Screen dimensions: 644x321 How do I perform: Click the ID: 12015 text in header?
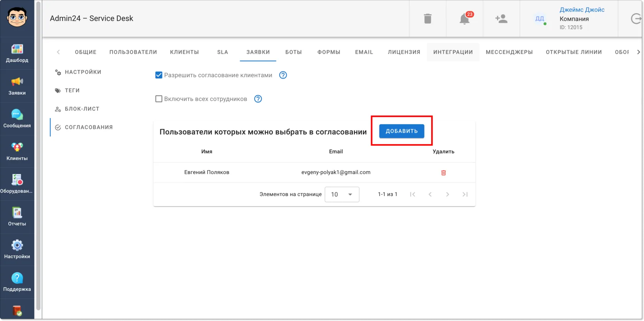pos(571,27)
